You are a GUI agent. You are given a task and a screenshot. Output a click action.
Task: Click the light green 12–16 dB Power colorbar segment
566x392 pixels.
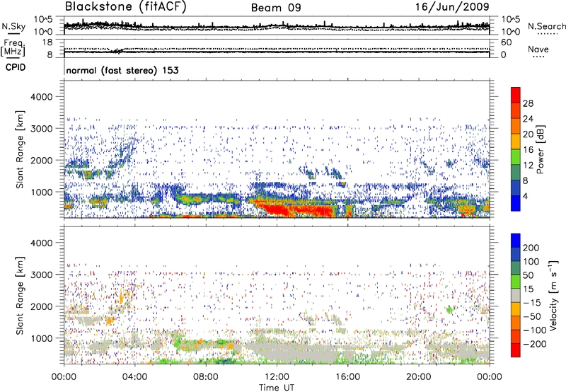pos(516,156)
